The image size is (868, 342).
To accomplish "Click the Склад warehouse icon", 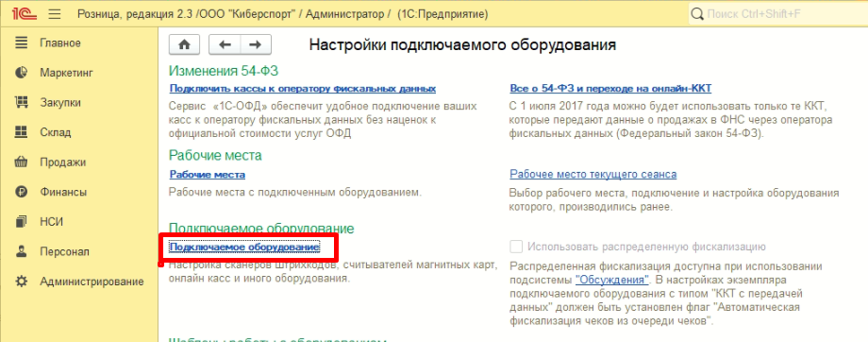I will (22, 132).
